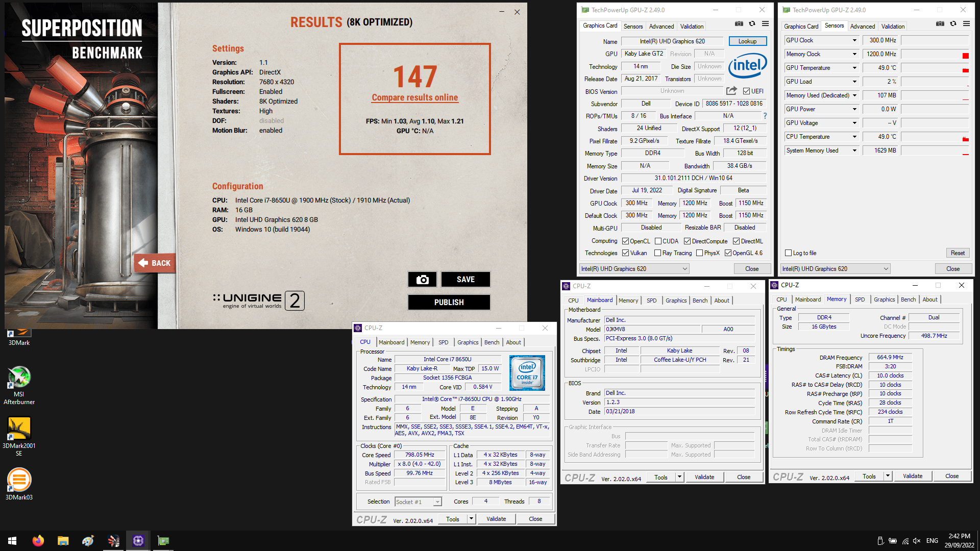Click GPU-Z taskbar icon
This screenshot has width=980, height=551.
163,541
